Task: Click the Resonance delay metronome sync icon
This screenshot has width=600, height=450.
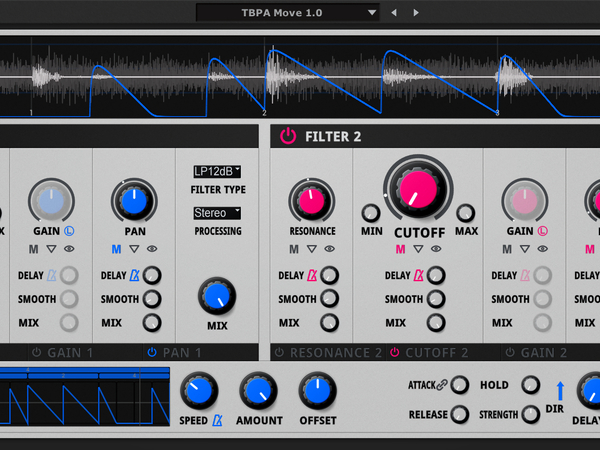Action: click(x=311, y=276)
